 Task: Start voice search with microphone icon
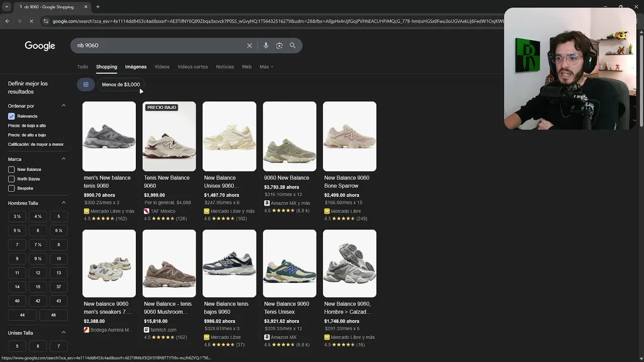point(266,45)
